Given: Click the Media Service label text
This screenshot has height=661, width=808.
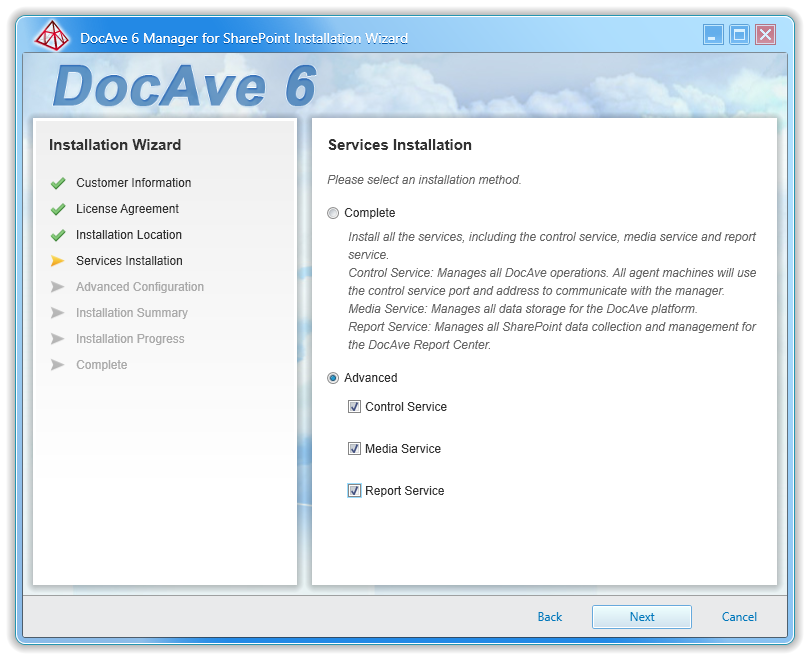Looking at the screenshot, I should click(403, 449).
